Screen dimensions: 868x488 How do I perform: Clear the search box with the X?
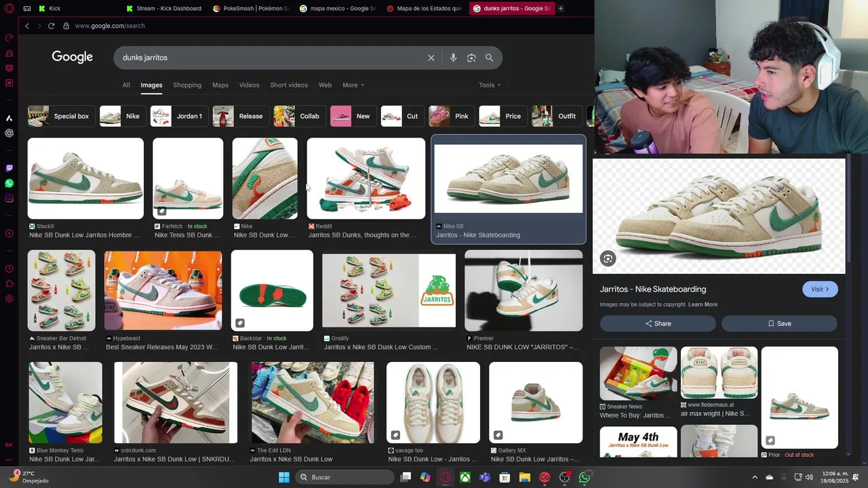[x=431, y=58]
